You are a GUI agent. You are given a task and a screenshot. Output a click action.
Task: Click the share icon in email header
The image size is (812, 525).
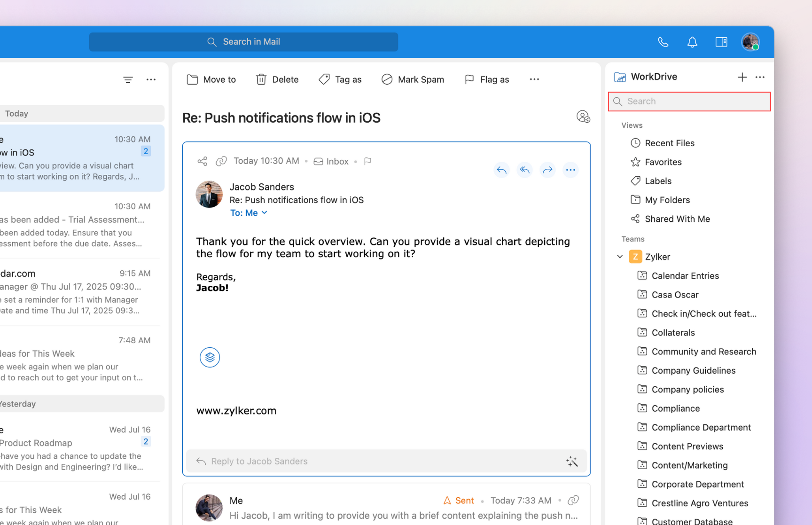pyautogui.click(x=202, y=161)
